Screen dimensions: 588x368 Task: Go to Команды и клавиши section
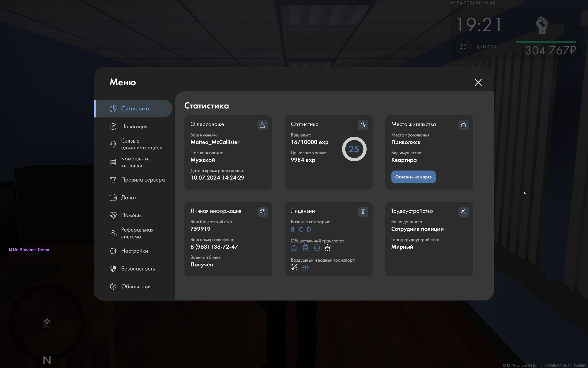coord(134,162)
